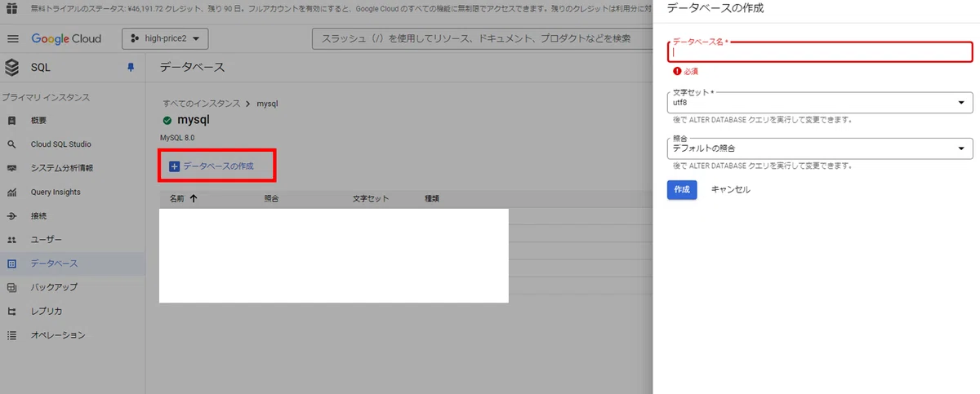Click the Query Insights chart icon
The image size is (980, 394).
pos(11,193)
